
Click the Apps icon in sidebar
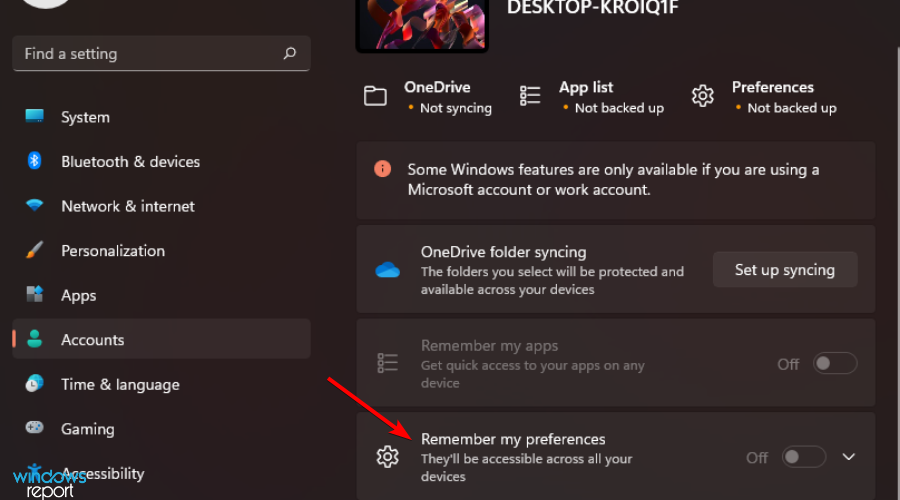click(x=35, y=295)
